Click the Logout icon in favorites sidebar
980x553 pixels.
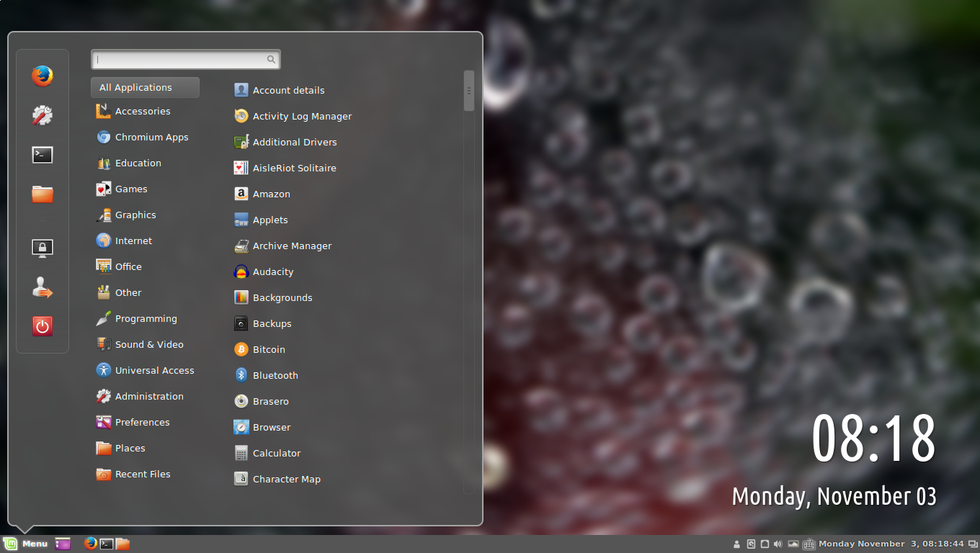(43, 288)
